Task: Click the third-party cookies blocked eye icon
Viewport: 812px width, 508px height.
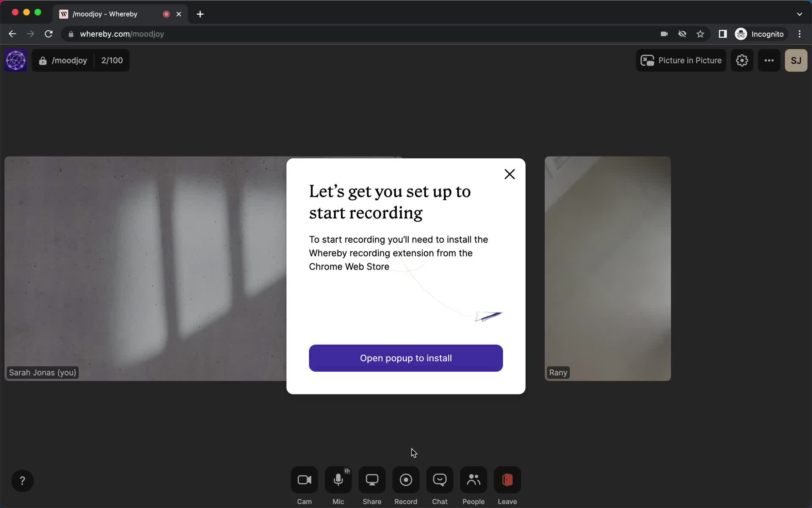Action: pos(682,34)
